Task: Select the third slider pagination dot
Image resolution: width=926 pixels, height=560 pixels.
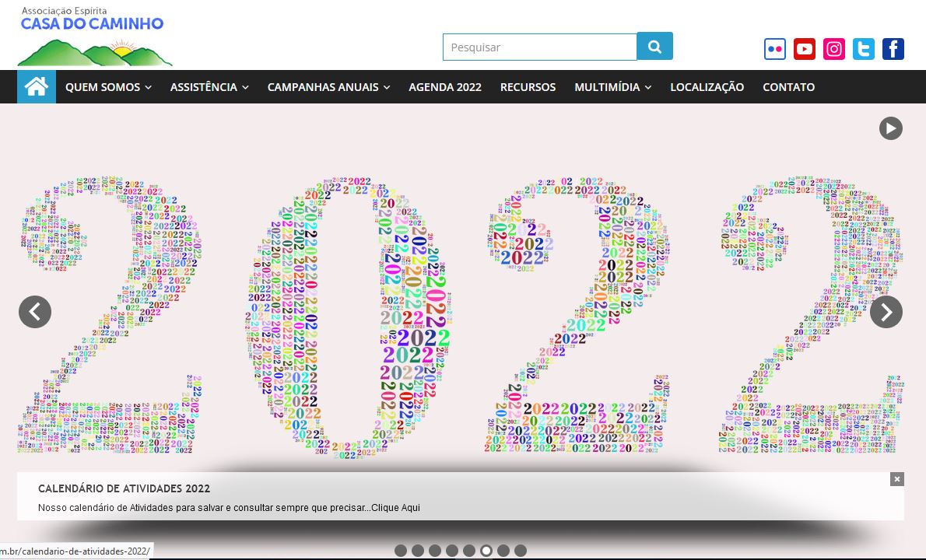Action: 435,551
